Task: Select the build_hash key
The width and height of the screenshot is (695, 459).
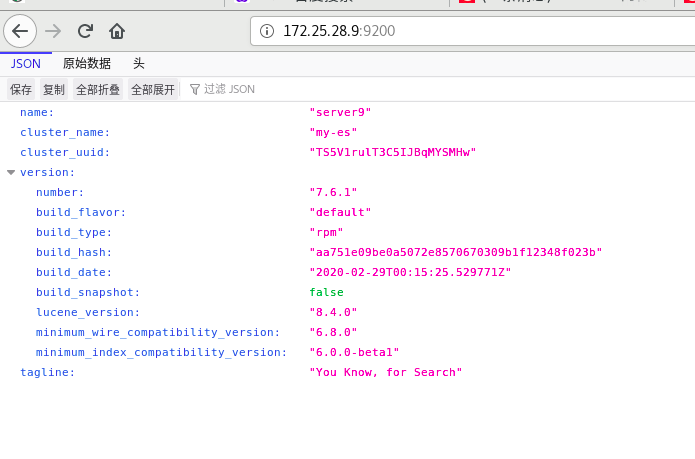Action: pos(74,252)
